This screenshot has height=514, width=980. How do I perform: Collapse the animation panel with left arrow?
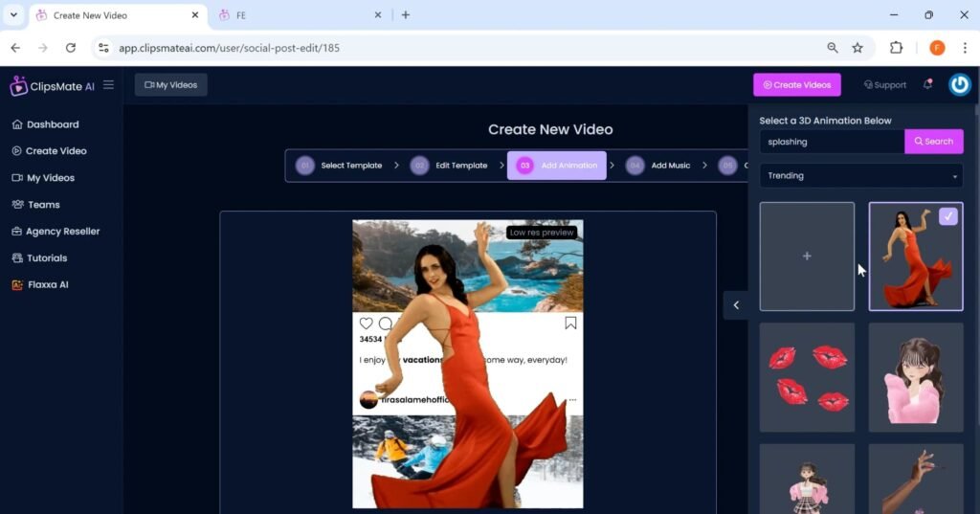click(736, 305)
